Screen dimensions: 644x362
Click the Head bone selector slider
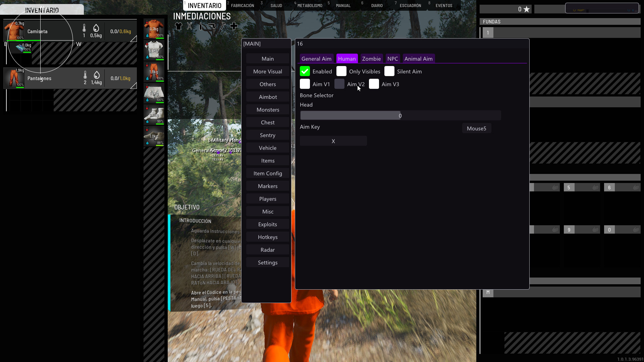coord(400,116)
